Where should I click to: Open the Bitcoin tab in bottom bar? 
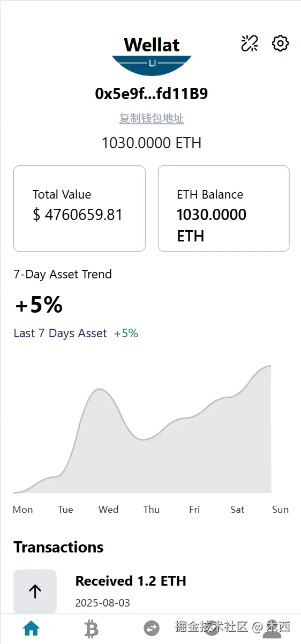[92, 628]
